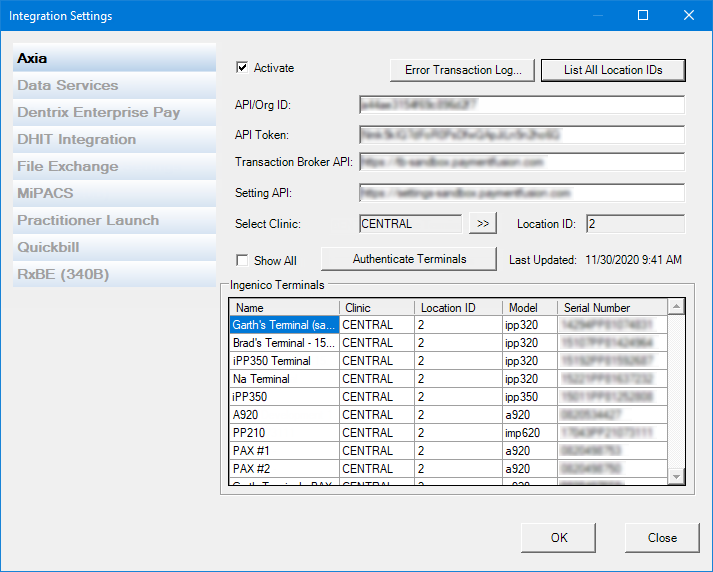Confirm settings with the OK button
The image size is (713, 572).
coord(558,537)
